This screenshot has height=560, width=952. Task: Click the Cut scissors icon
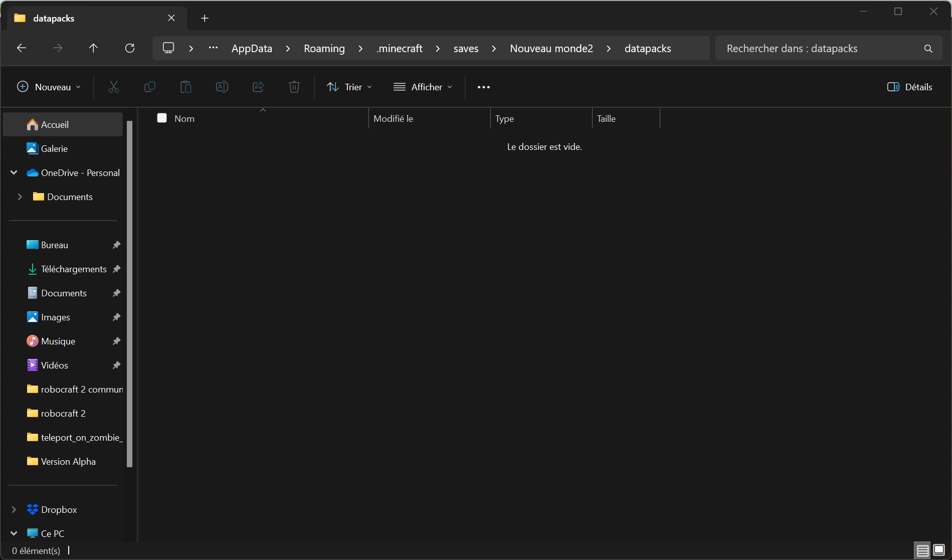click(x=114, y=87)
